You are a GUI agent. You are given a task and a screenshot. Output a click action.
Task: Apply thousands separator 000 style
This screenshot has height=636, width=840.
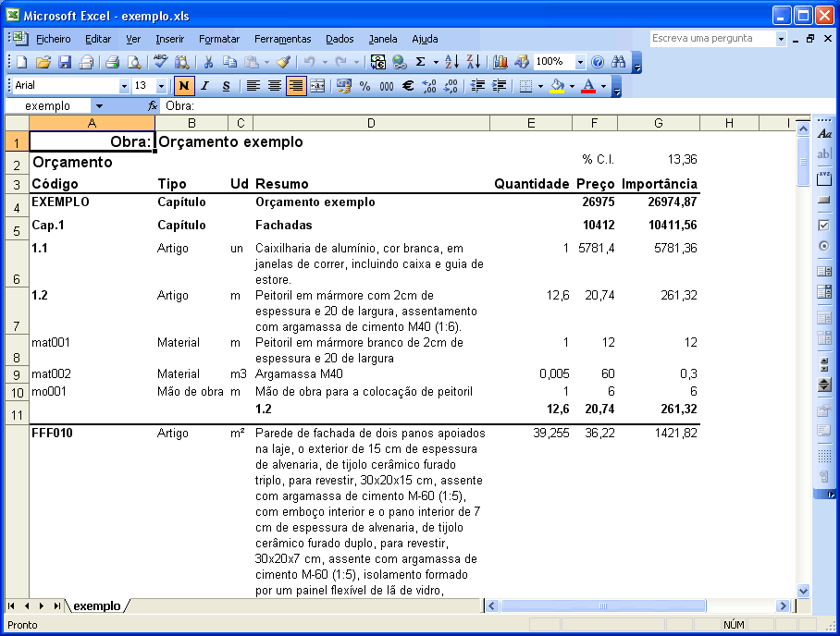pyautogui.click(x=387, y=86)
